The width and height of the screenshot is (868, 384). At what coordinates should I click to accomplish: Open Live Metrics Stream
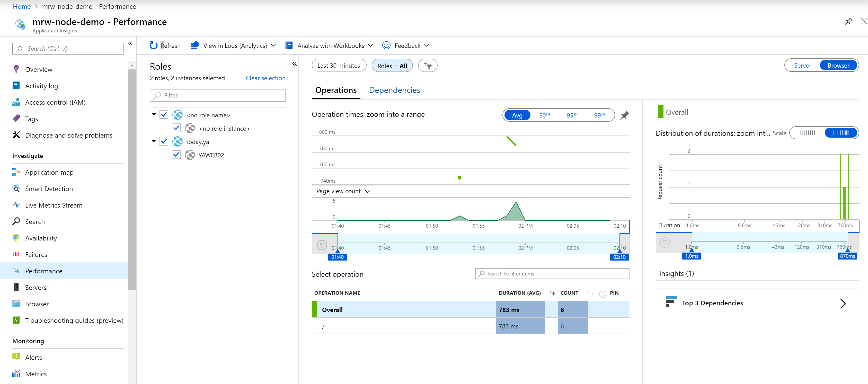coord(54,205)
